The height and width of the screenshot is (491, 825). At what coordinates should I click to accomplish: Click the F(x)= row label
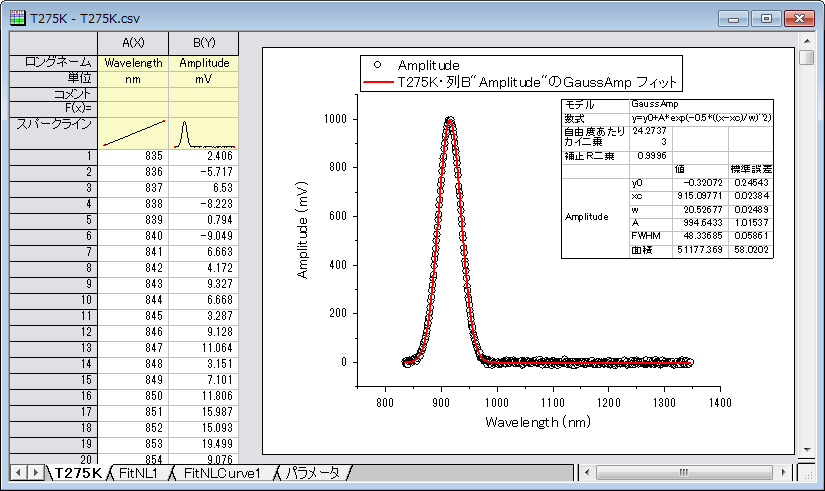54,109
